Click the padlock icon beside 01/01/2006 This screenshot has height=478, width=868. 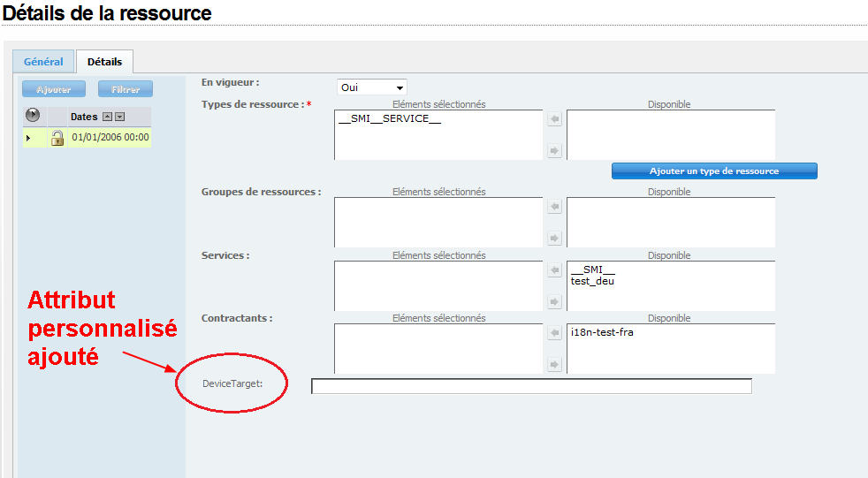57,138
